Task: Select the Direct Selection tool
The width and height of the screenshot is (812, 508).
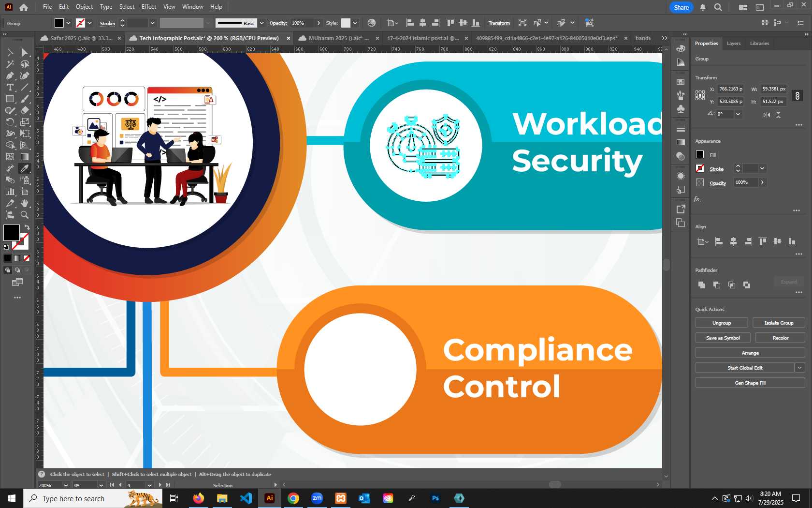Action: pos(25,52)
